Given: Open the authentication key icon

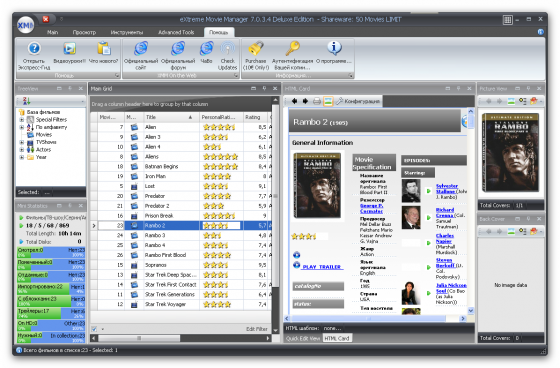Looking at the screenshot, I should click(292, 48).
